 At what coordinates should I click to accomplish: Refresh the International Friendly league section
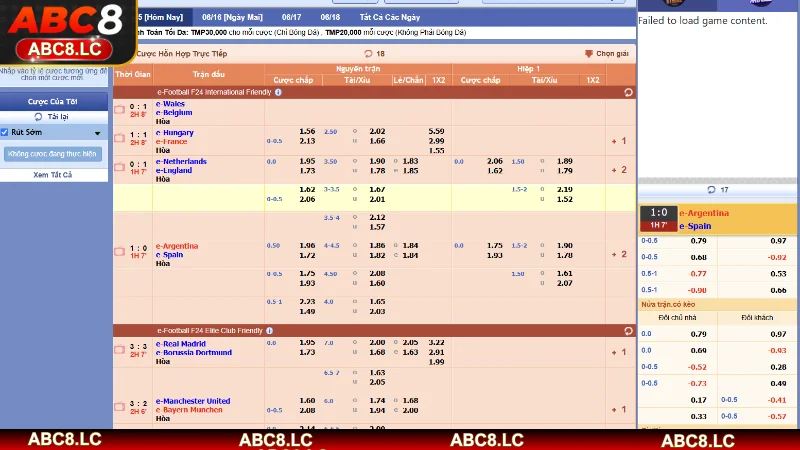tap(628, 92)
